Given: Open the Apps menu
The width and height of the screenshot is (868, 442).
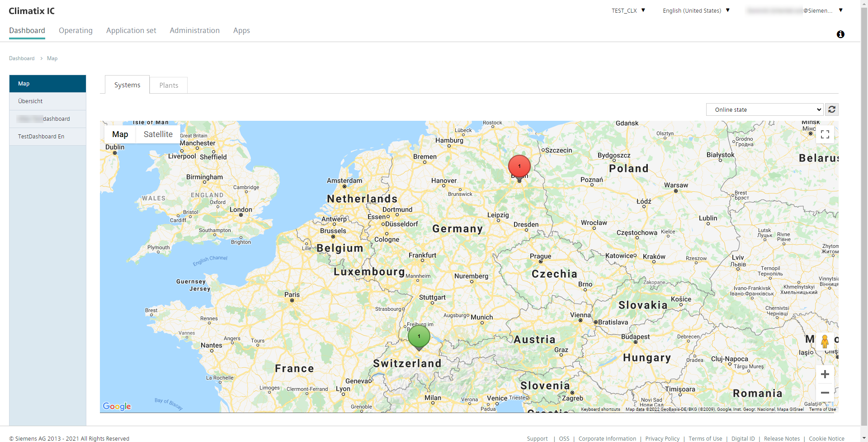Looking at the screenshot, I should coord(241,30).
